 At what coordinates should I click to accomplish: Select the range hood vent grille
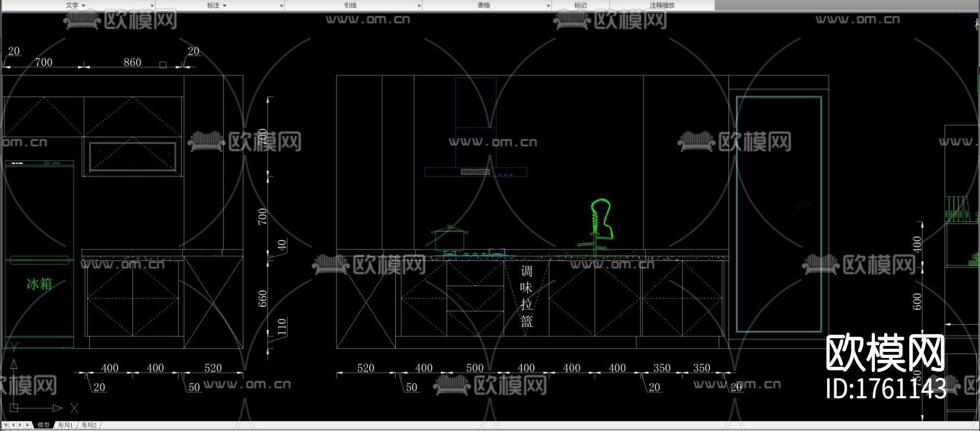(x=475, y=172)
